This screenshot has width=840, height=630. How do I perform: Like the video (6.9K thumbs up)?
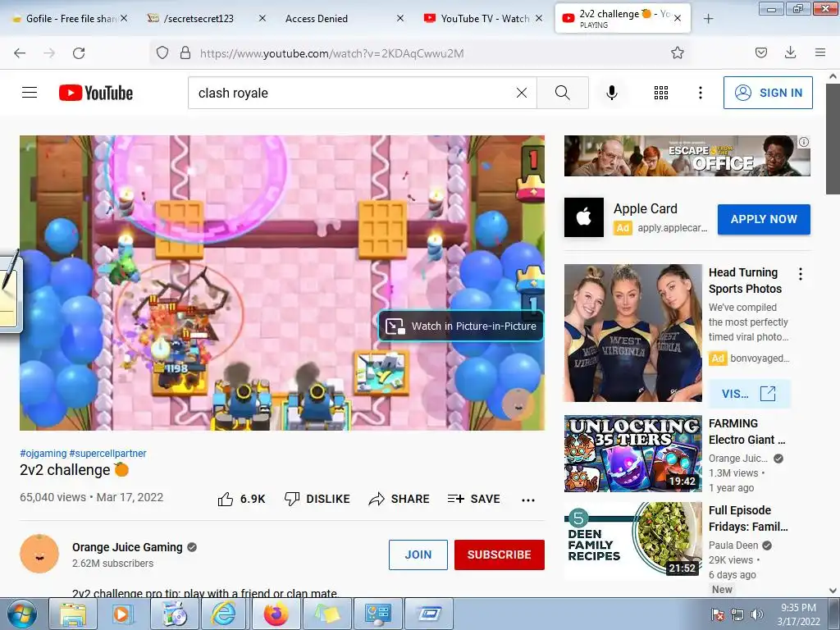point(242,499)
